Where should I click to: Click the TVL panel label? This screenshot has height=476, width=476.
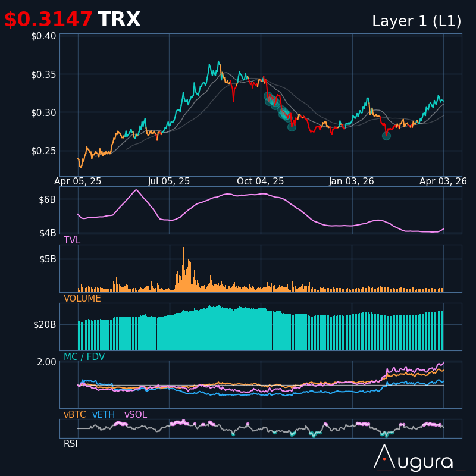point(72,240)
